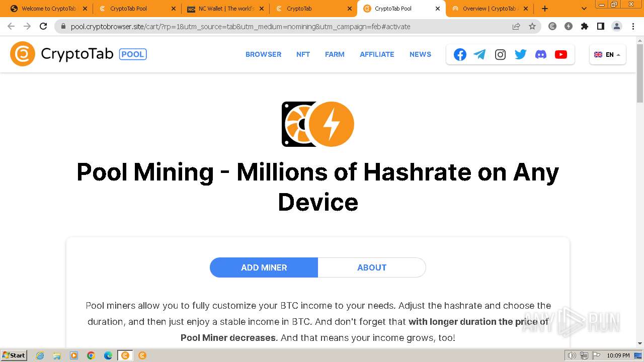The width and height of the screenshot is (644, 362).
Task: Open the volume control in system tray
Action: [x=572, y=355]
